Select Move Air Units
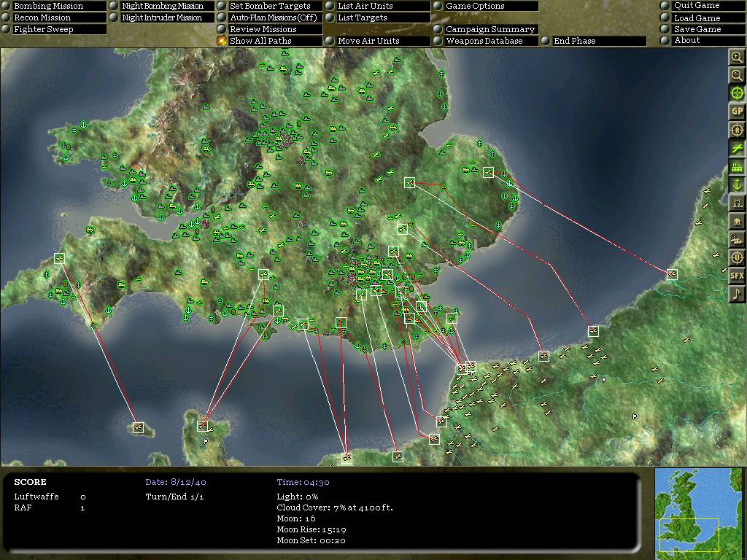Viewport: 747px width, 560px height. [x=378, y=41]
